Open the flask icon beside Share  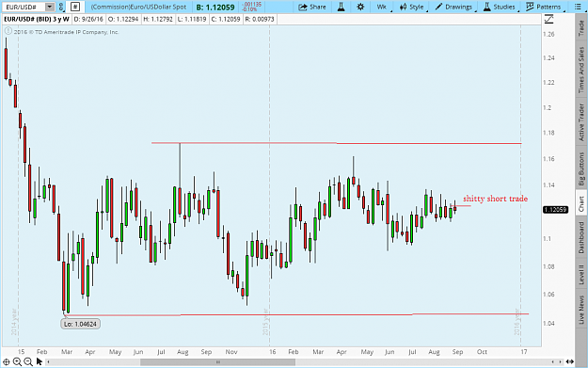341,7
